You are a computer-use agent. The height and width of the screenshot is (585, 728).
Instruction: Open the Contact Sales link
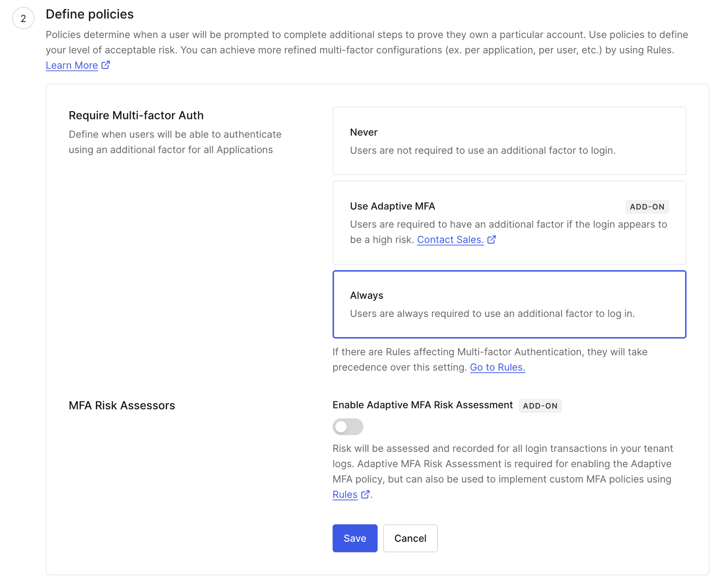coord(450,239)
